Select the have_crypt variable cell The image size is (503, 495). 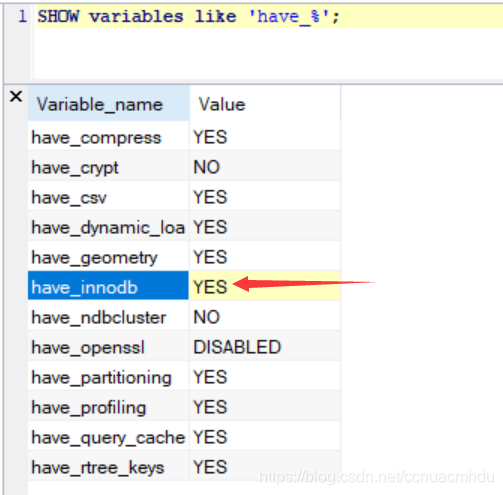click(x=109, y=167)
